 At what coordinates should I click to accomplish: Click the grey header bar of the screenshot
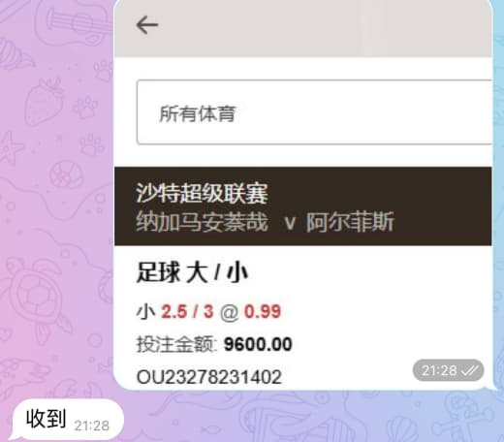[303, 28]
